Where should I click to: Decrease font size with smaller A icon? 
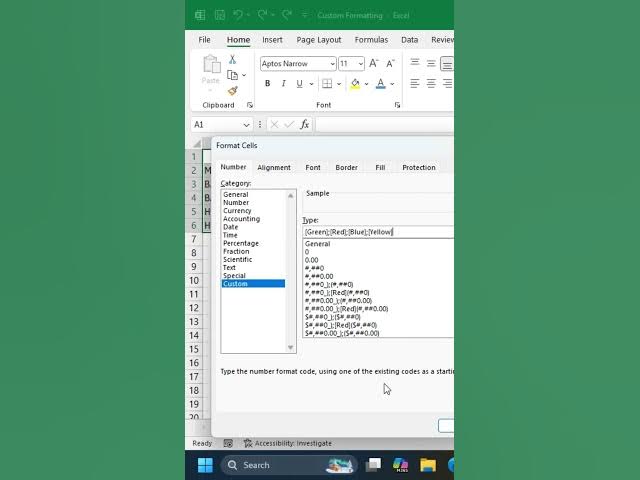[x=390, y=63]
